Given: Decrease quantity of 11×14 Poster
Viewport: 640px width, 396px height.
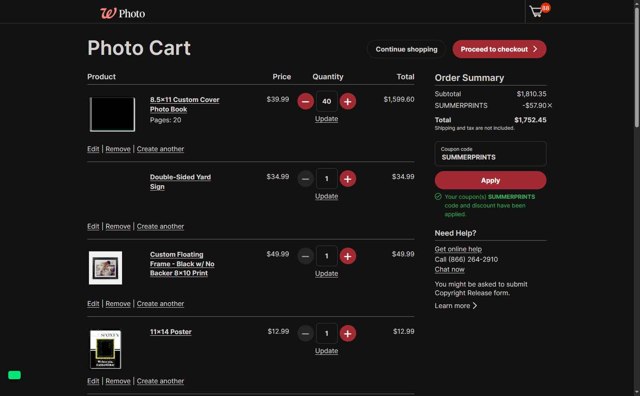Looking at the screenshot, I should pyautogui.click(x=305, y=334).
